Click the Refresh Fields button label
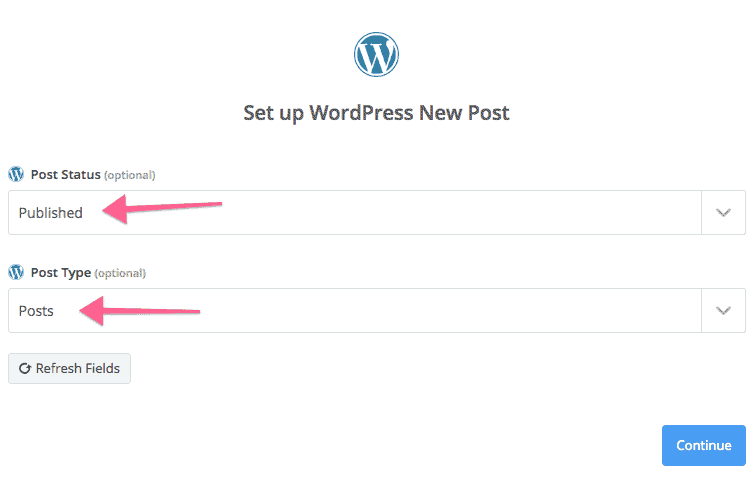This screenshot has height=481, width=756. (x=78, y=369)
